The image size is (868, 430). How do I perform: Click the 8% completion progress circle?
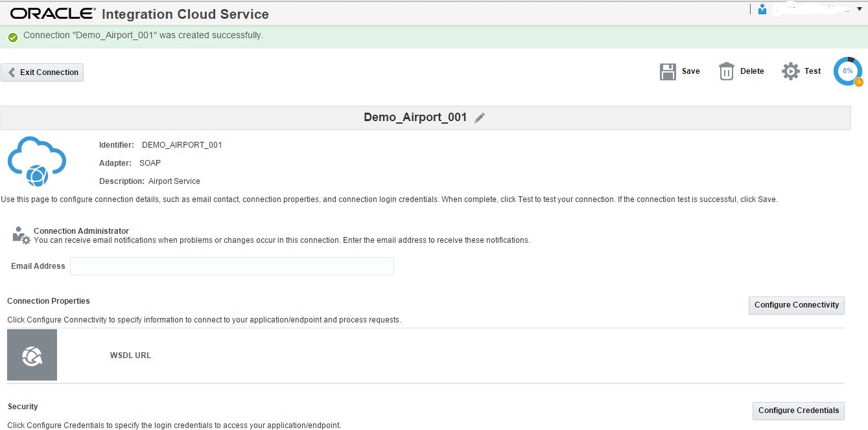(847, 71)
